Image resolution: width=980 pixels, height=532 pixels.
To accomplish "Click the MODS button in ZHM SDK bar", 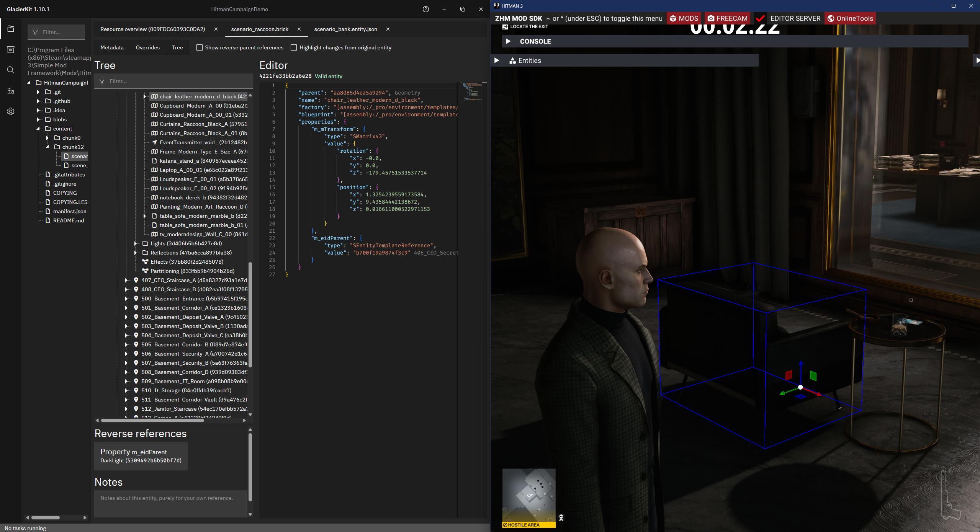I will click(684, 18).
